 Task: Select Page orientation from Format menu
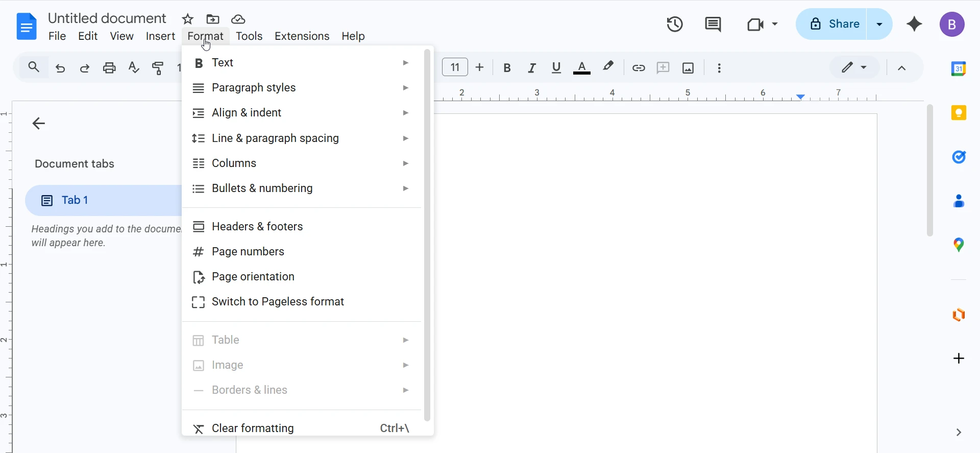253,277
